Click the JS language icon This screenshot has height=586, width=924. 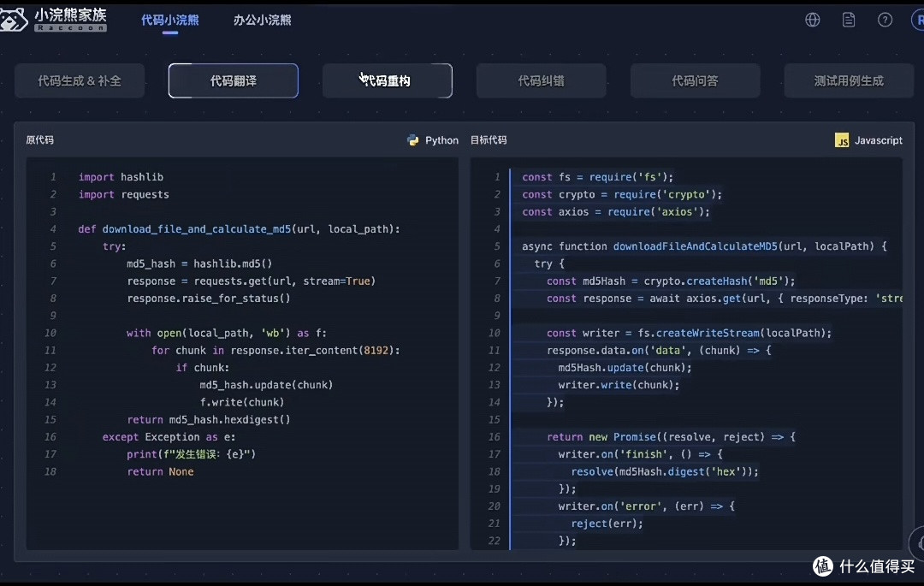(842, 140)
